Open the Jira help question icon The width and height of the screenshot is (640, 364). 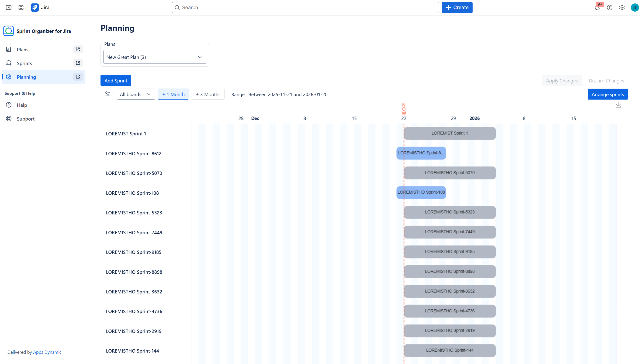coord(609,8)
